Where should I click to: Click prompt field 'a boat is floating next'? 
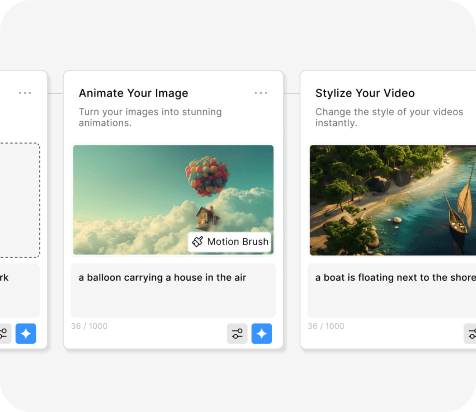click(392, 290)
